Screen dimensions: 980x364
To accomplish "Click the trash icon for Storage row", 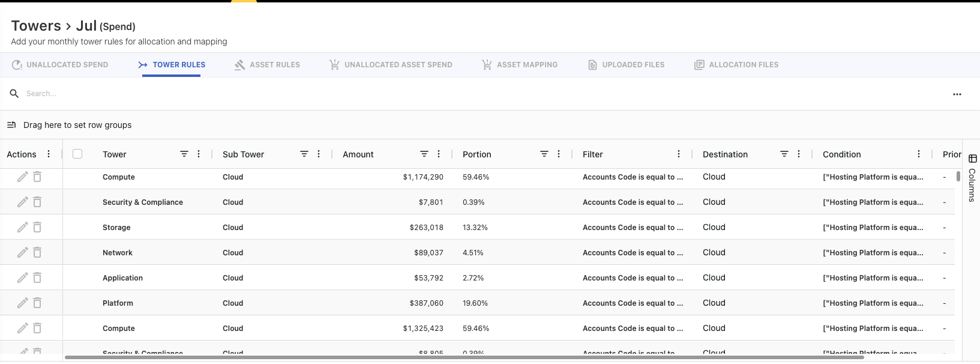I will tap(37, 227).
